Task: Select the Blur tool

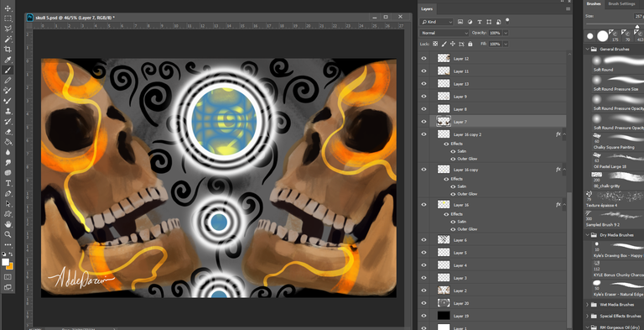Action: pyautogui.click(x=8, y=152)
